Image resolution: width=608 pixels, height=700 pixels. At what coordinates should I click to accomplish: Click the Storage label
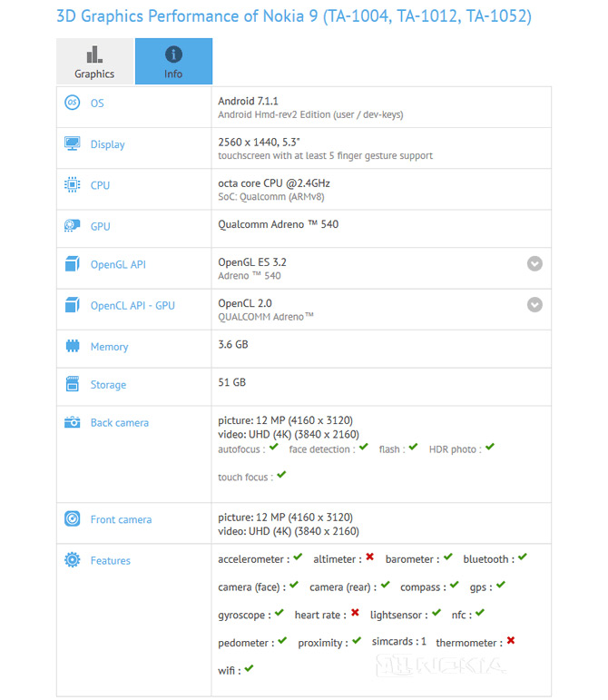(x=108, y=385)
